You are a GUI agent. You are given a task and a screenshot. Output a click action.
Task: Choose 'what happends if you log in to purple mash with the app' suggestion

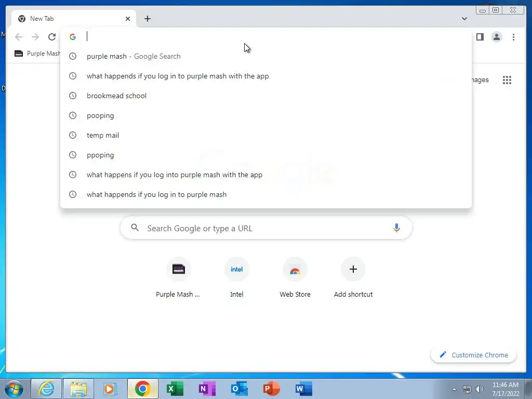coord(265,76)
